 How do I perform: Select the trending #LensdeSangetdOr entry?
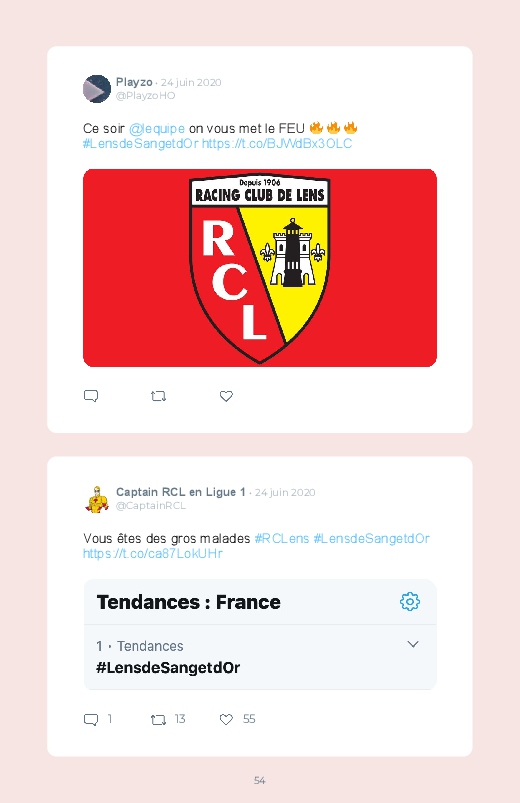[x=260, y=657]
